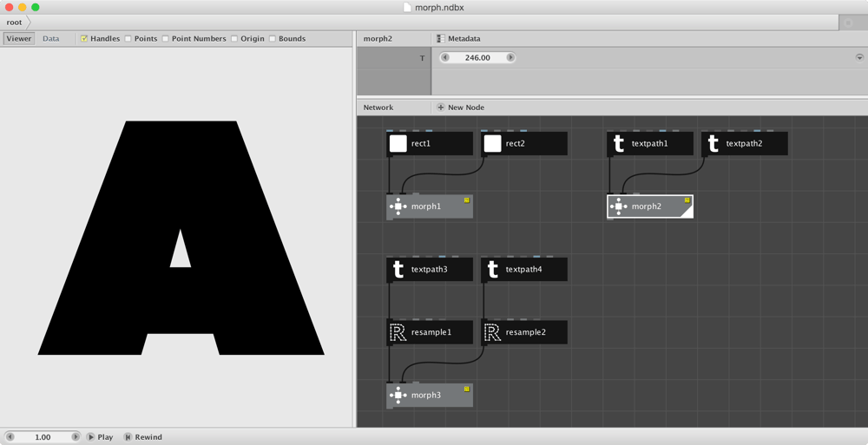
Task: Select the resample1 node dotted R icon
Action: (398, 332)
